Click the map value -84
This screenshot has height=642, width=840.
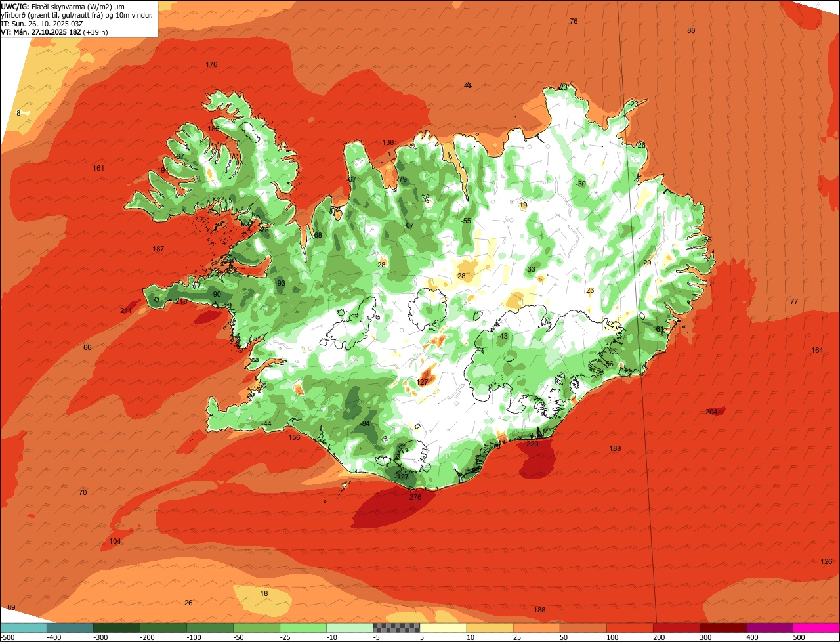pos(366,423)
